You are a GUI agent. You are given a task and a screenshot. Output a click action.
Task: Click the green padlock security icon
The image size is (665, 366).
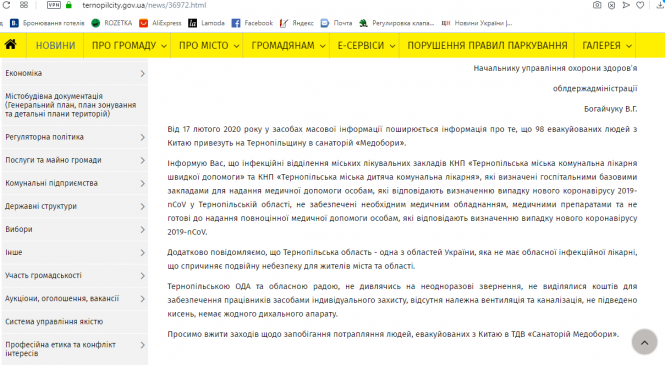pyautogui.click(x=69, y=5)
